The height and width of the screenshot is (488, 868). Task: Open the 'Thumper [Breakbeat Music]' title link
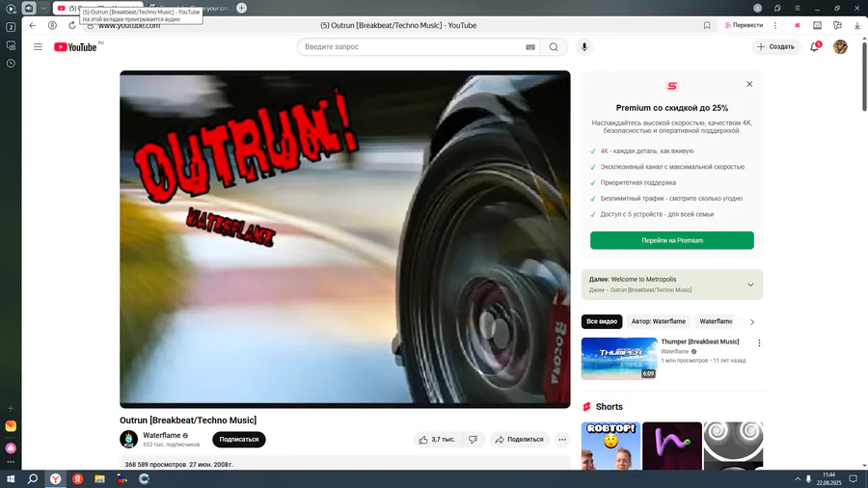click(x=700, y=342)
